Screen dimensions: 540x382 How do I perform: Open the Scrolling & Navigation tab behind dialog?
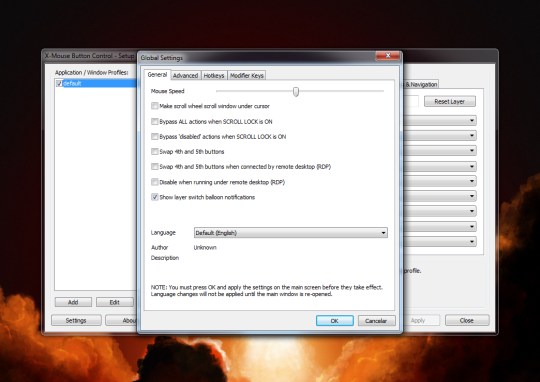click(x=421, y=84)
